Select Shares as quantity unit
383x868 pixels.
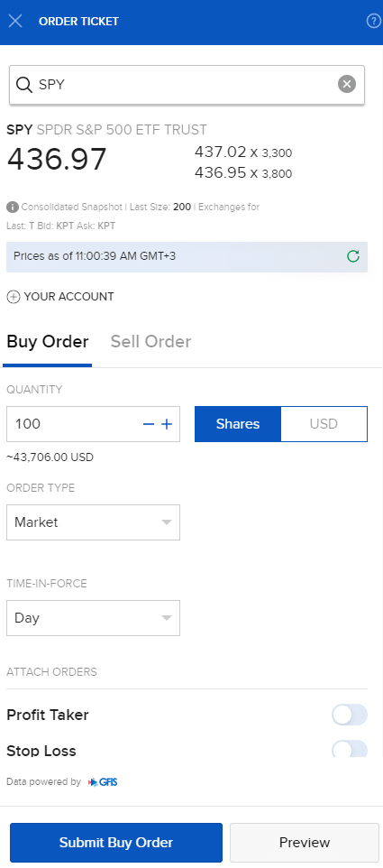(238, 424)
